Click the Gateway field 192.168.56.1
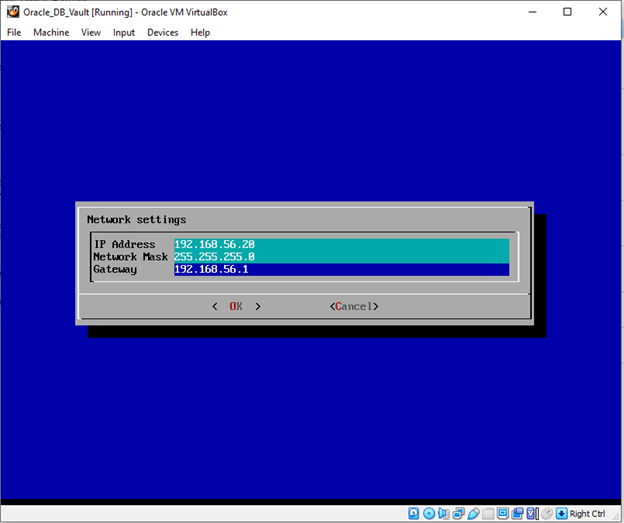624x523 pixels. 341,269
